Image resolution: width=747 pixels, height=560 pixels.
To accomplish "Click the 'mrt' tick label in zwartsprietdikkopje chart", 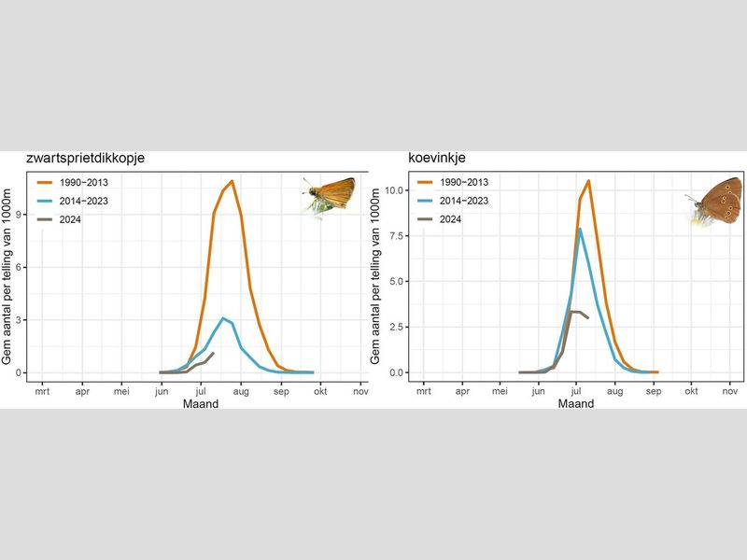I will pos(43,391).
